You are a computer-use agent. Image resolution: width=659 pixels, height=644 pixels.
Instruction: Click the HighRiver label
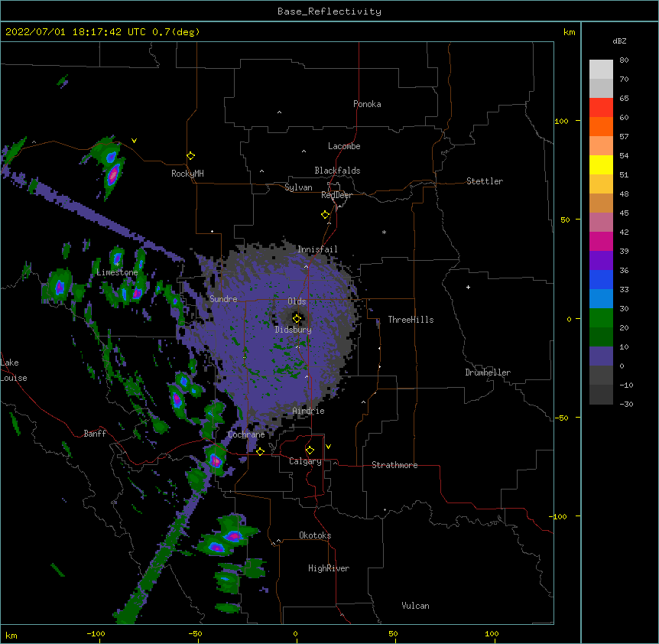click(x=329, y=568)
